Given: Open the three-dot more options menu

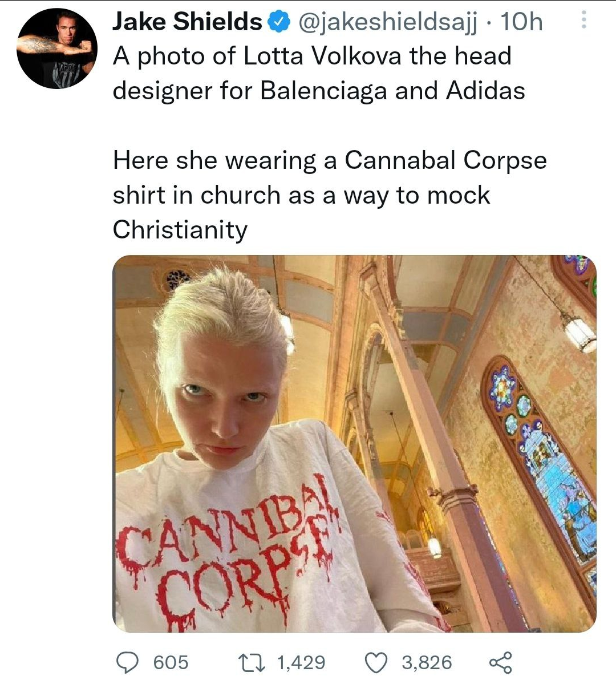Looking at the screenshot, I should point(584,19).
